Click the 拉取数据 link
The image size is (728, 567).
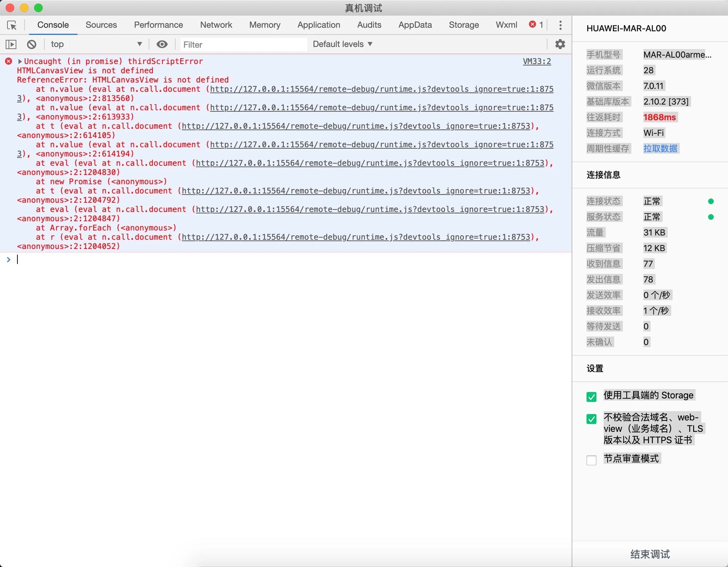coord(660,148)
